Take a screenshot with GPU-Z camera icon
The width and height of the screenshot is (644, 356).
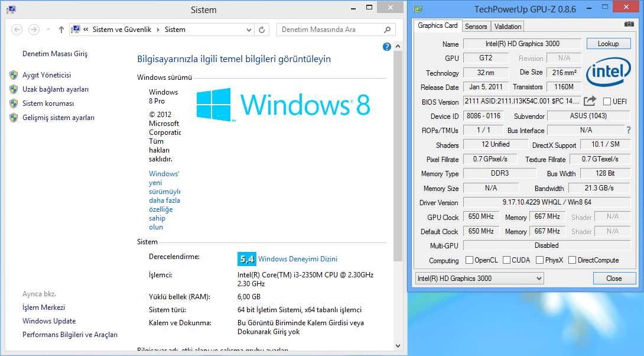(629, 25)
